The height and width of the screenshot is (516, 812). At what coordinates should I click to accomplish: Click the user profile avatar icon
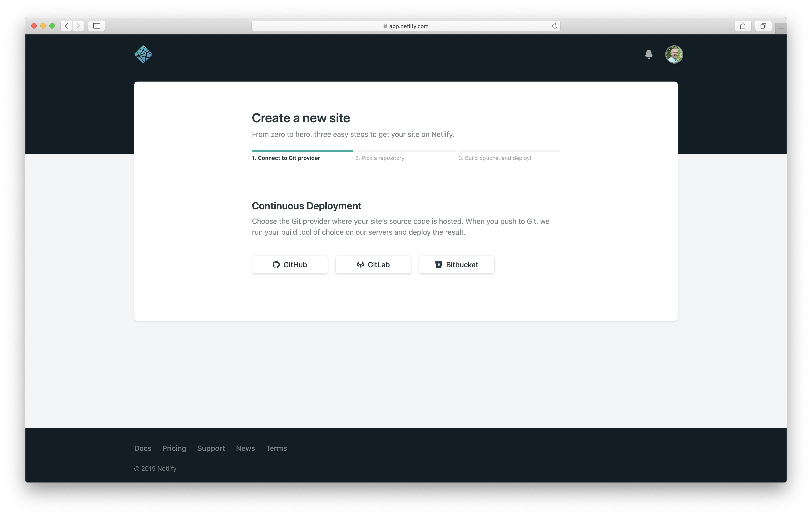(674, 54)
